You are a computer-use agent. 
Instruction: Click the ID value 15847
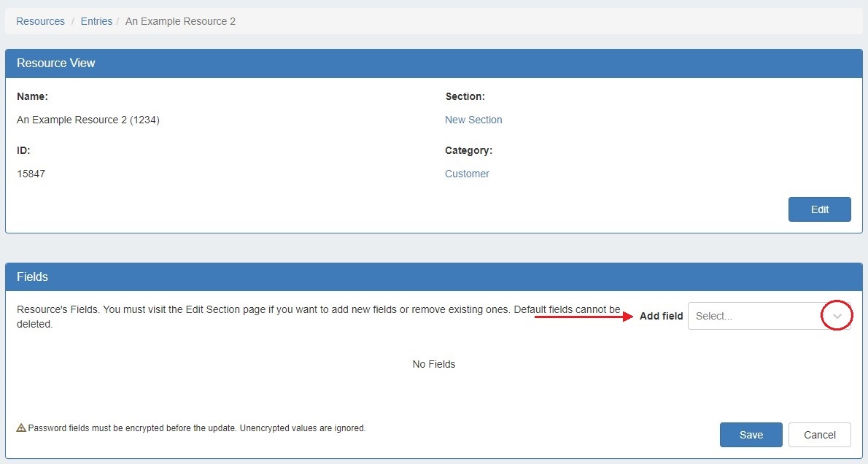(x=31, y=174)
